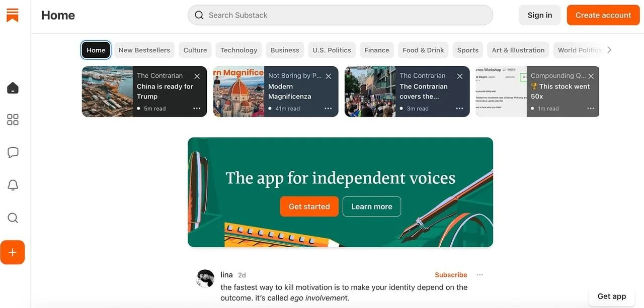The image size is (644, 308).
Task: Open Chat from the sidebar icon
Action: tap(13, 152)
